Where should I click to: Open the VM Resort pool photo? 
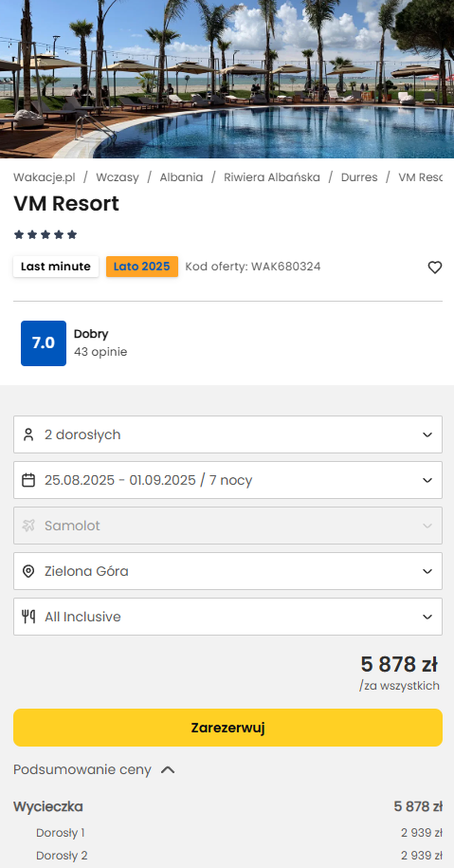pos(227,79)
